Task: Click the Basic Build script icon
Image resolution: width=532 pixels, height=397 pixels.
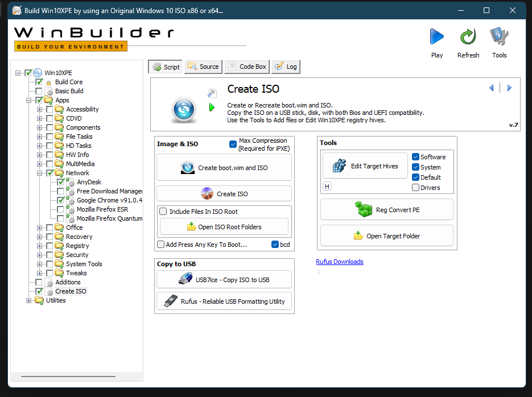Action: point(50,92)
